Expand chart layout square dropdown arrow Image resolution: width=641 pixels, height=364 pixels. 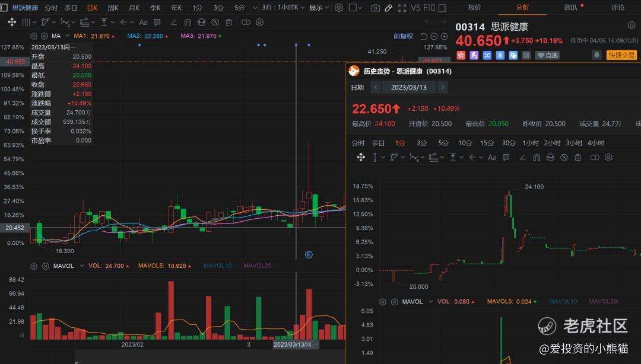[360, 8]
